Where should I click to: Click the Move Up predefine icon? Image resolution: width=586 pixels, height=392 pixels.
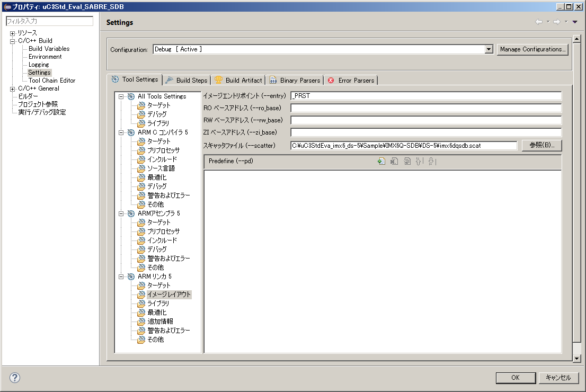pos(419,162)
